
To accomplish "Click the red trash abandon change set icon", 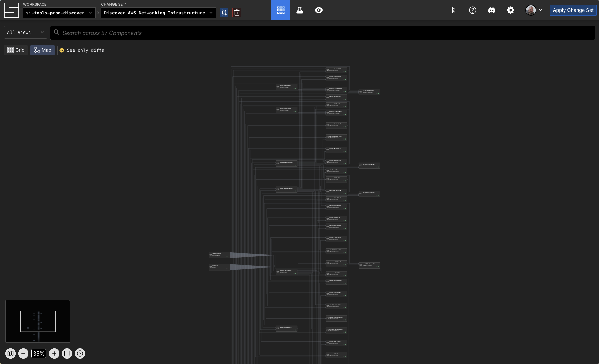I will coord(237,13).
